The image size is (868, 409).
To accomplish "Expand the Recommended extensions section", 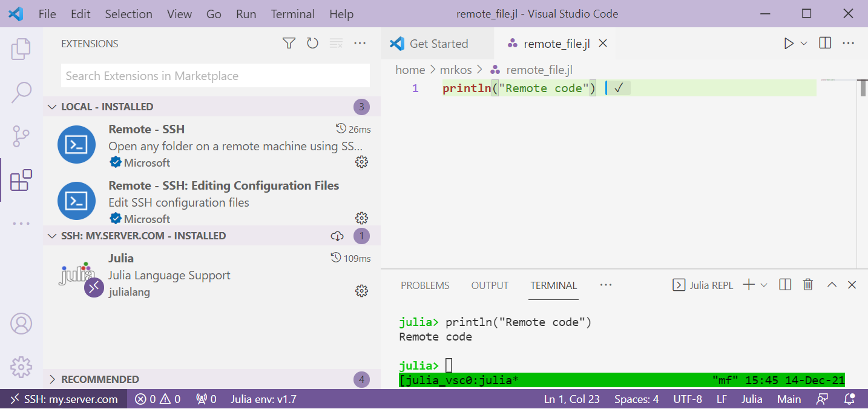I will 52,379.
